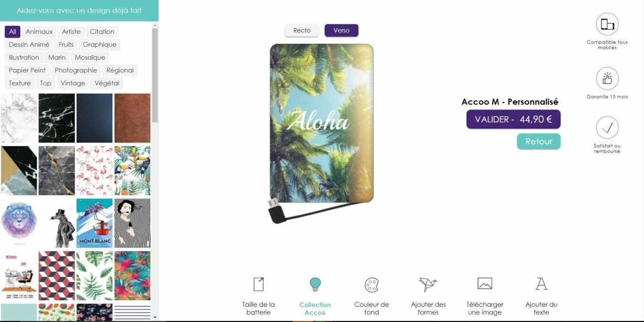Switch to the Verso side

coord(342,31)
